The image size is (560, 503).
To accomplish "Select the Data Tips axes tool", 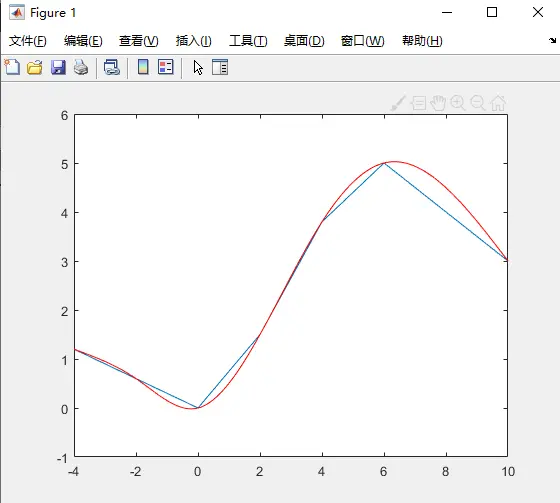I will [x=418, y=103].
